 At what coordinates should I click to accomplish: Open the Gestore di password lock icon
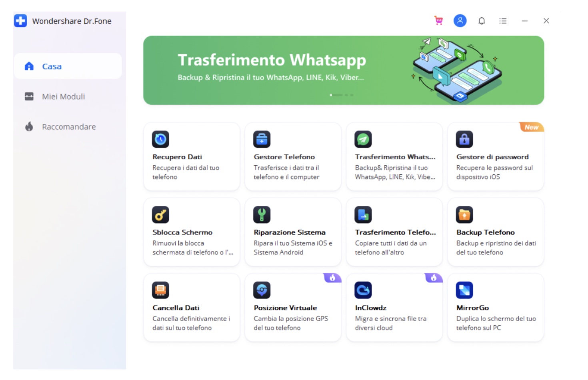464,139
